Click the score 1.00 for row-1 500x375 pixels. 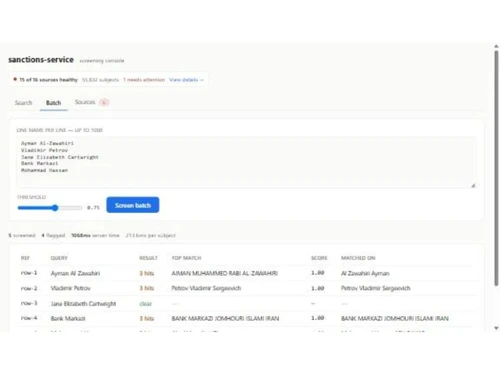pyautogui.click(x=318, y=273)
